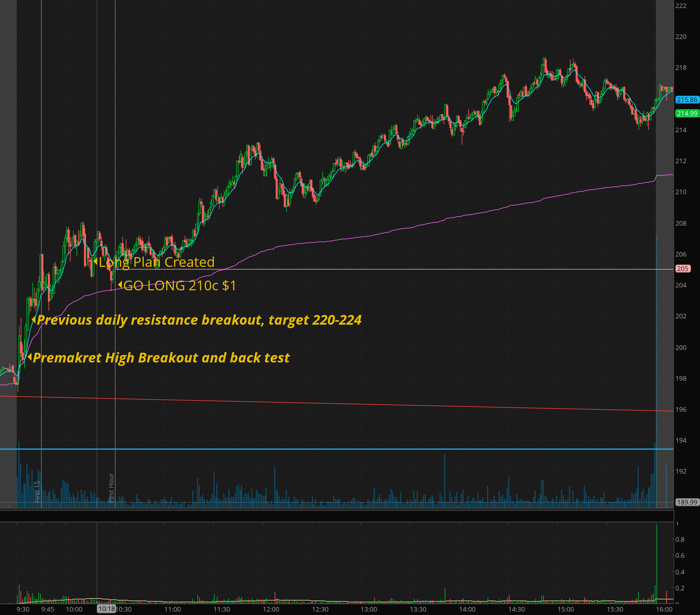This screenshot has width=700, height=615.
Task: Click the 'Long Plan Created' arrow marker
Action: [96, 261]
